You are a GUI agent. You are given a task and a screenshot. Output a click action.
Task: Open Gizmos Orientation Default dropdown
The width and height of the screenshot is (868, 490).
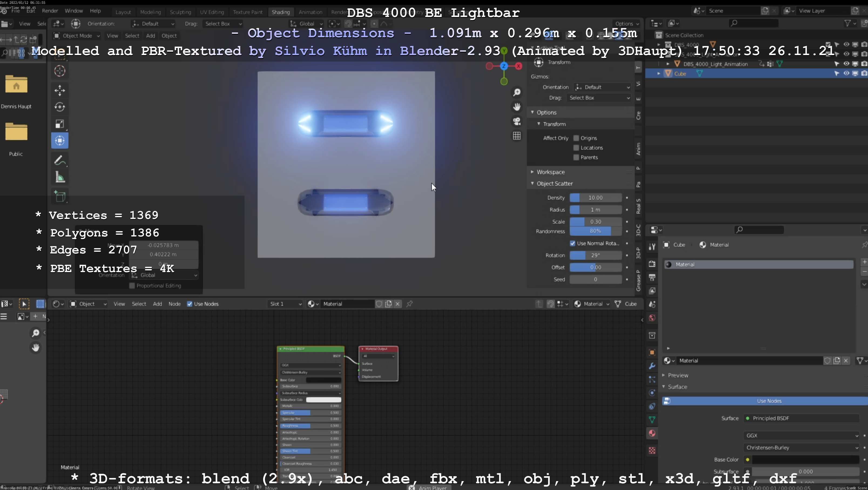[602, 87]
